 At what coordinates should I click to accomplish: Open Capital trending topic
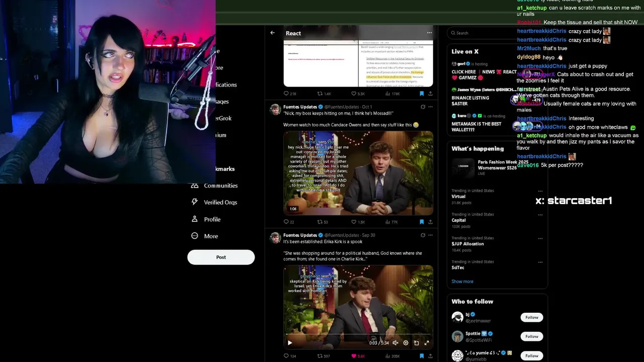(458, 220)
